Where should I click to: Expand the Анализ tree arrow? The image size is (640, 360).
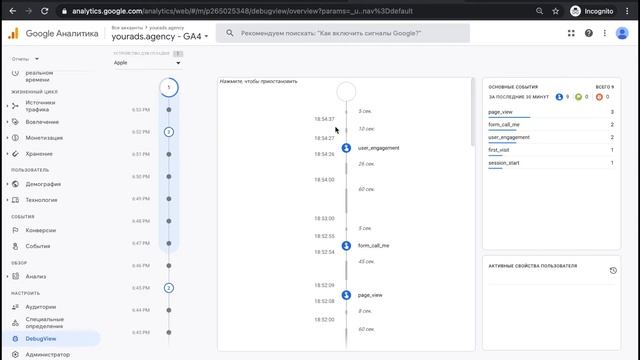click(7, 276)
